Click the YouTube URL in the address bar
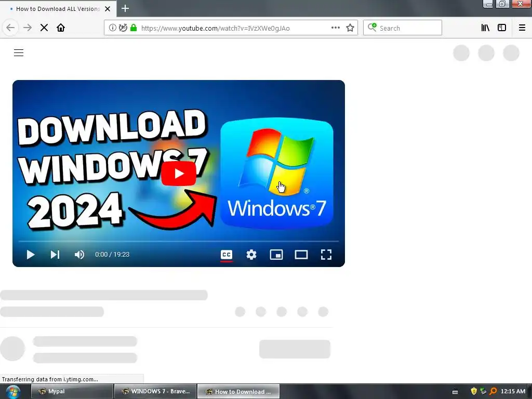The width and height of the screenshot is (532, 399). point(216,28)
